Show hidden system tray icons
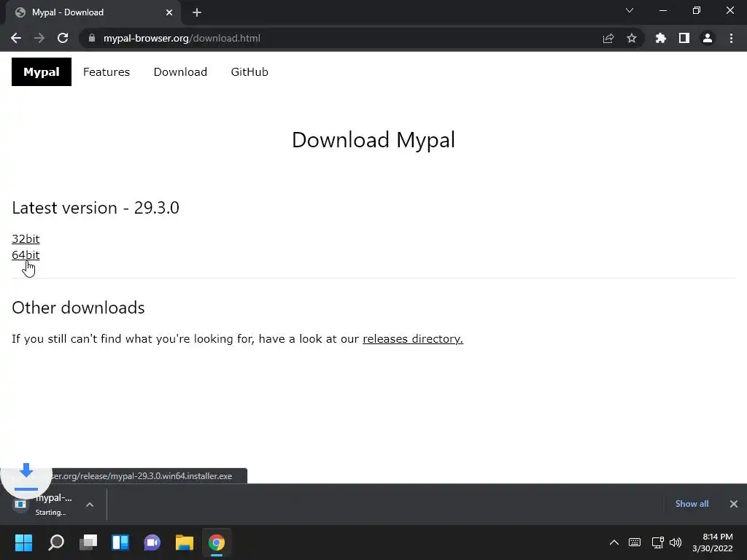 [614, 542]
